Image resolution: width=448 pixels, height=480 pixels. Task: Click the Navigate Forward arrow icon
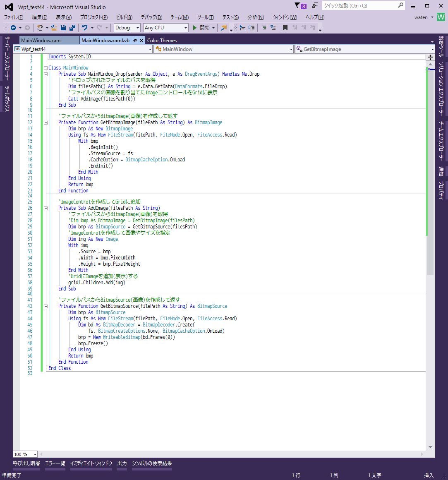(27, 28)
